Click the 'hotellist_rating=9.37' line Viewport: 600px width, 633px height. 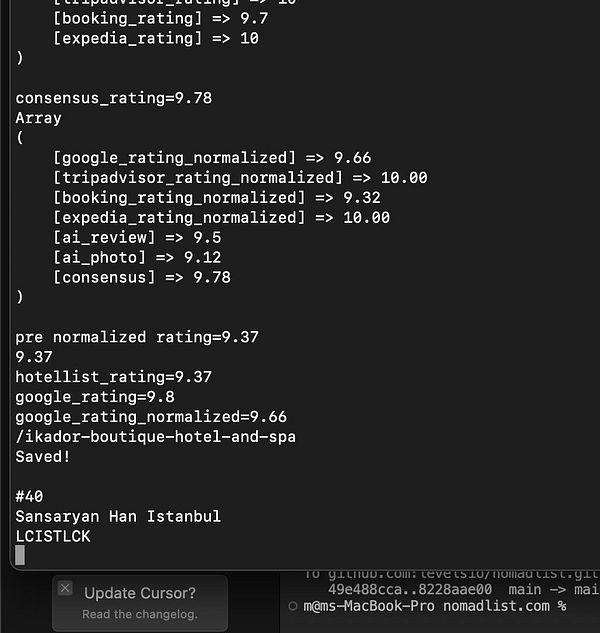(x=113, y=377)
